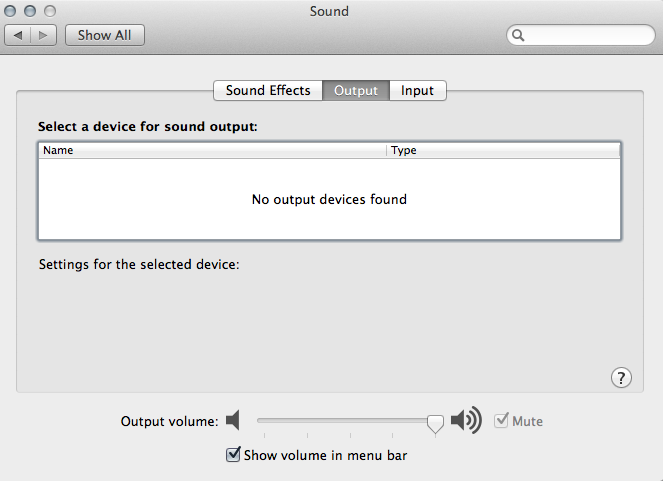
Task: Click the back navigation arrow
Action: pos(19,35)
